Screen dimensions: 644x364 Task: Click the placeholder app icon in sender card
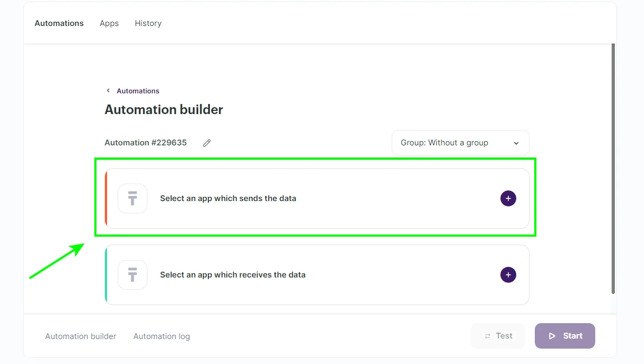[133, 198]
